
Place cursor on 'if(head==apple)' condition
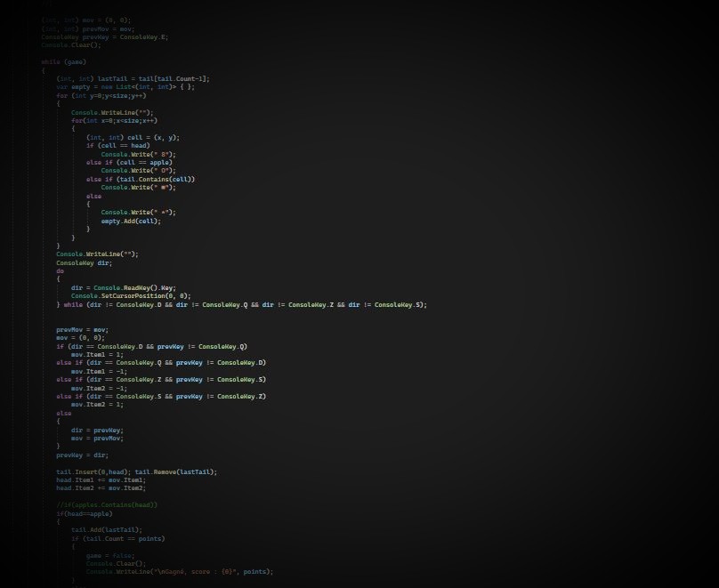pos(85,513)
